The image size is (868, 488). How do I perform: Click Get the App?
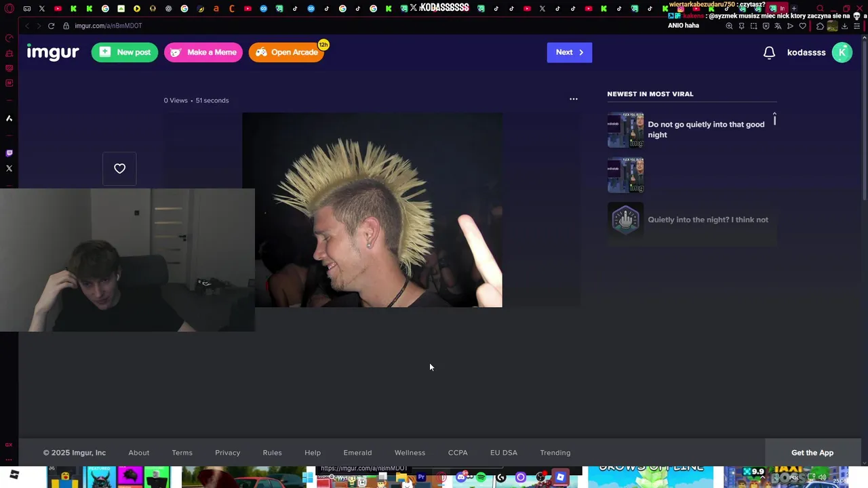812,453
